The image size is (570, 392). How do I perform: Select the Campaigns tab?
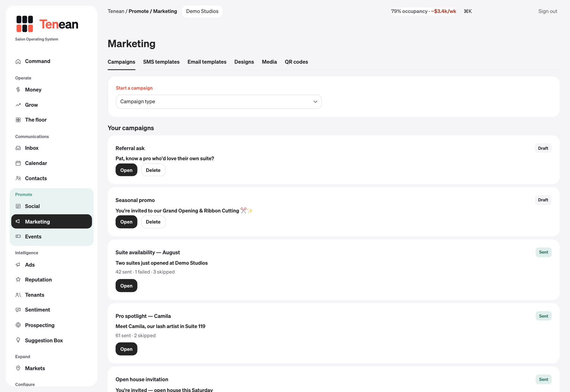(121, 62)
